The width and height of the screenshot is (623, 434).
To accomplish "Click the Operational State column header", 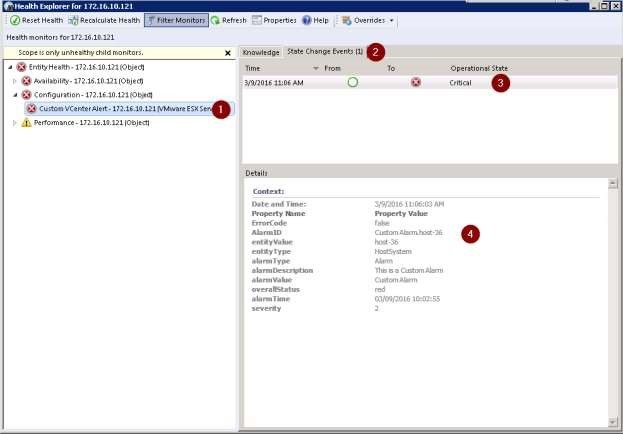I will pos(479,68).
